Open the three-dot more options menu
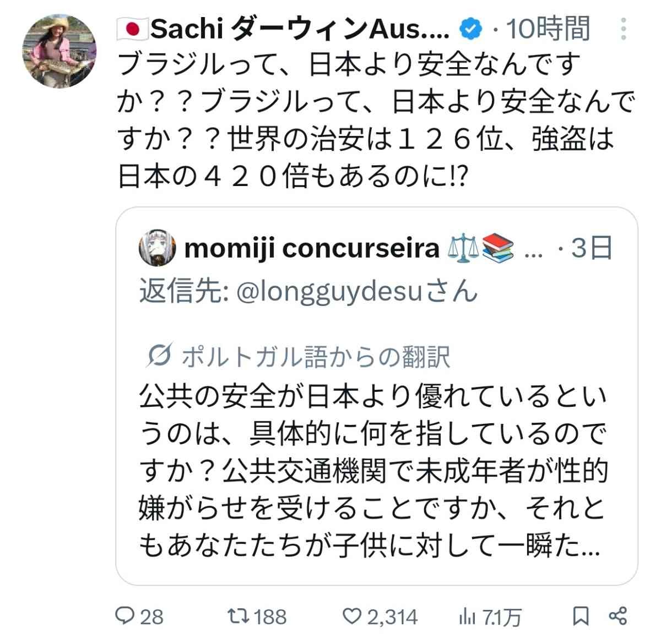 pos(624,29)
